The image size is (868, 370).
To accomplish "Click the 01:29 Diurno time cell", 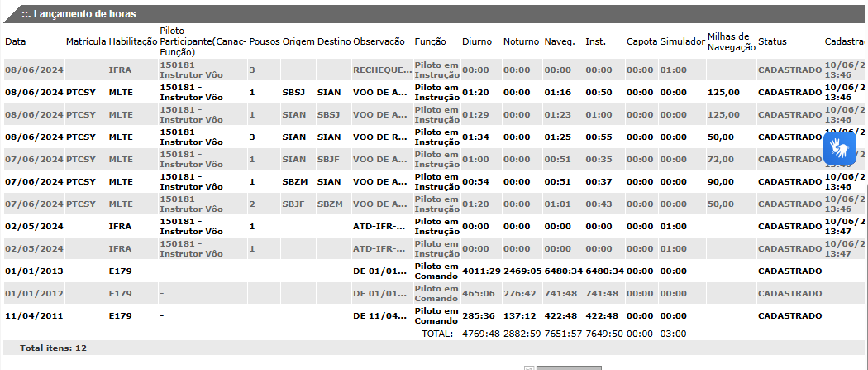I will (x=475, y=114).
